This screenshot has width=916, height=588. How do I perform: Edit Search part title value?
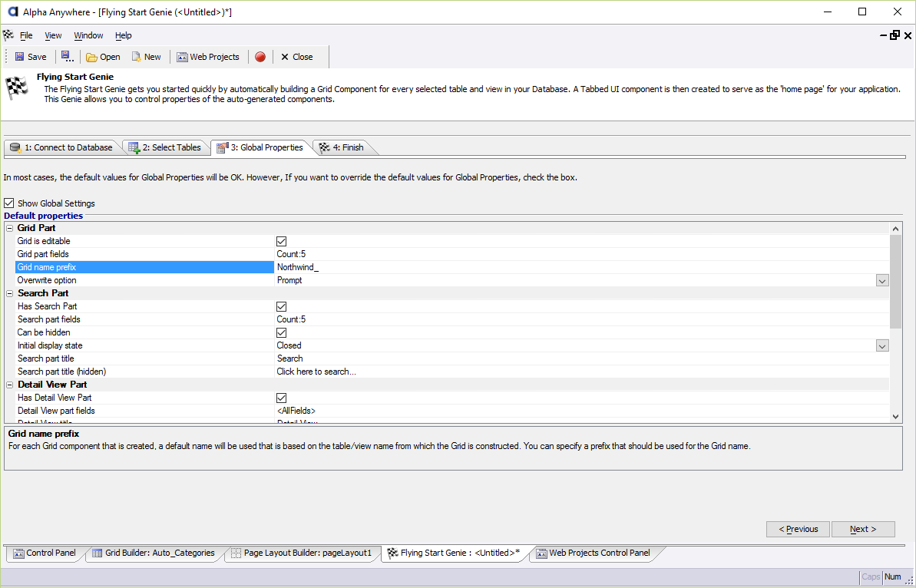[x=289, y=358]
